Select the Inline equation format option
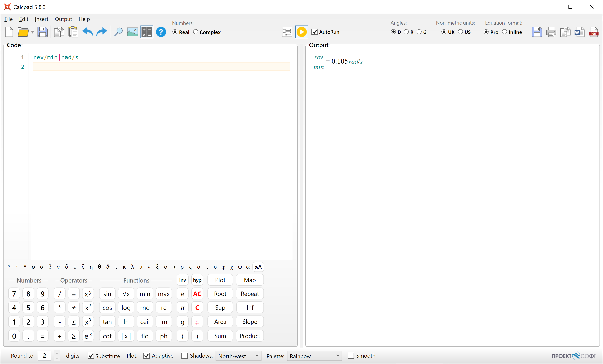Image resolution: width=603 pixels, height=364 pixels. tap(504, 32)
